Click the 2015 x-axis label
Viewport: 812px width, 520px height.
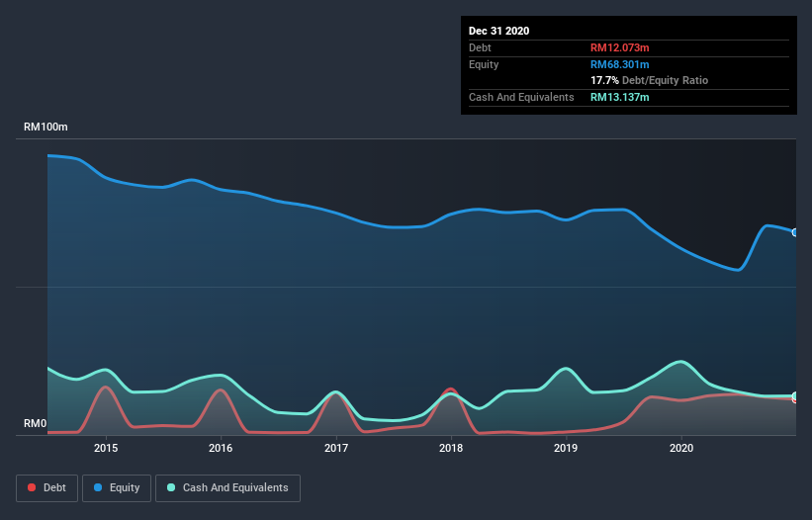[106, 448]
